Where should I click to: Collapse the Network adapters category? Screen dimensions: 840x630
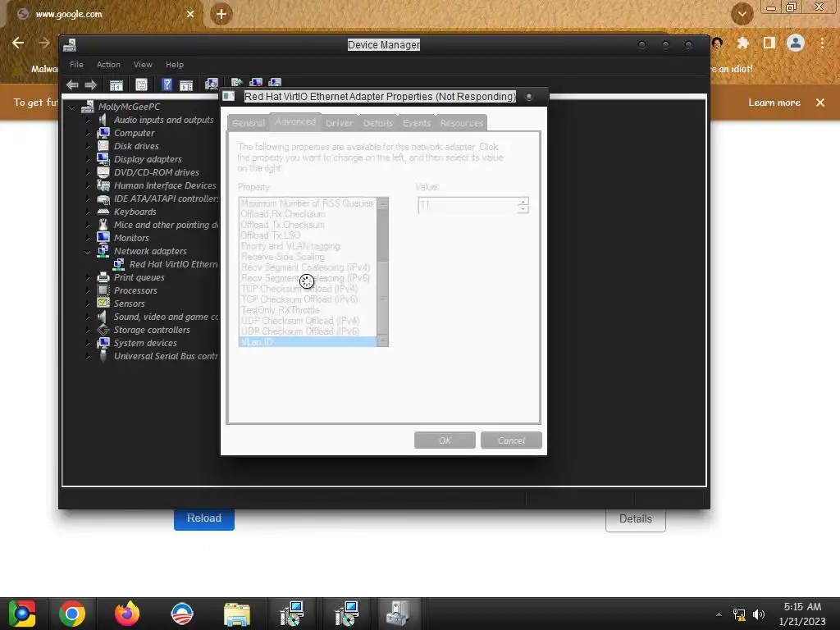87,251
